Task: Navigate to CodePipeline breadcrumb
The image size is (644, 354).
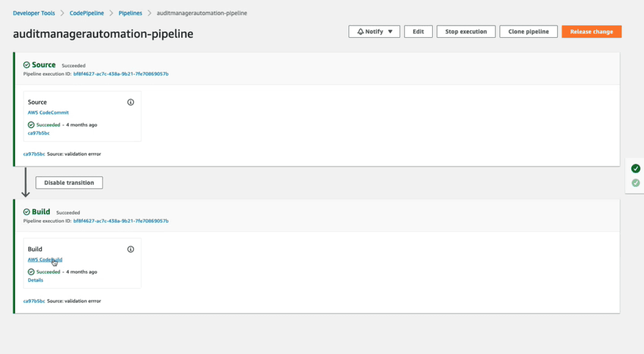Action: tap(87, 13)
